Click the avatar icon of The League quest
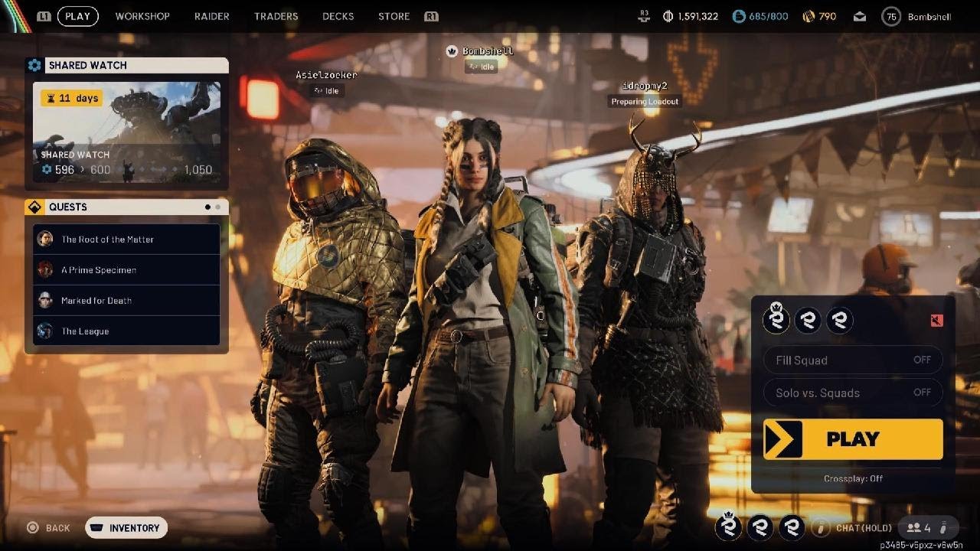This screenshot has width=980, height=551. (45, 331)
